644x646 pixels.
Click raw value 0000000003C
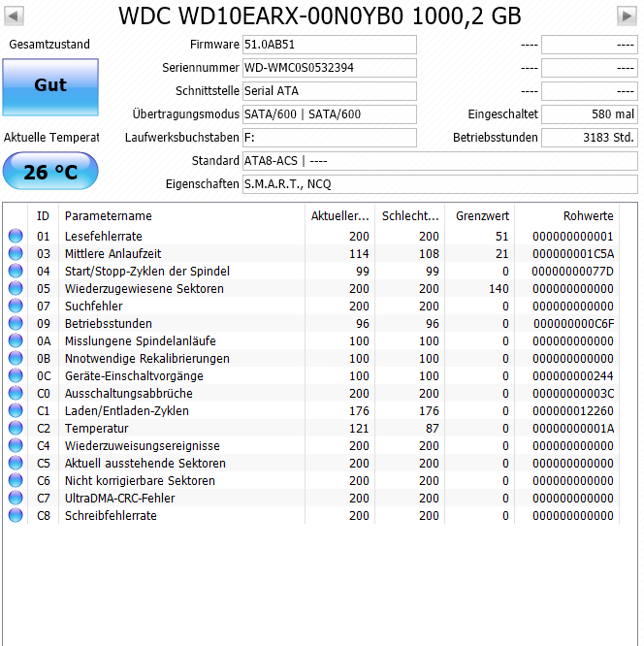[573, 393]
